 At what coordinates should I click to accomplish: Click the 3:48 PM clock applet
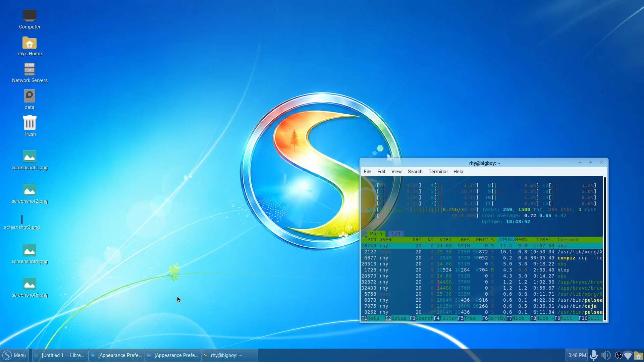coord(577,355)
